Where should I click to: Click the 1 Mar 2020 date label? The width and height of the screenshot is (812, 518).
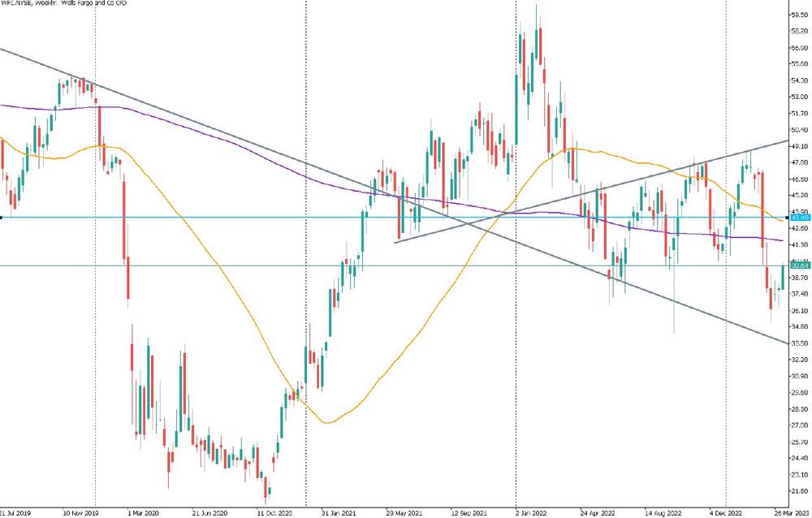143,513
